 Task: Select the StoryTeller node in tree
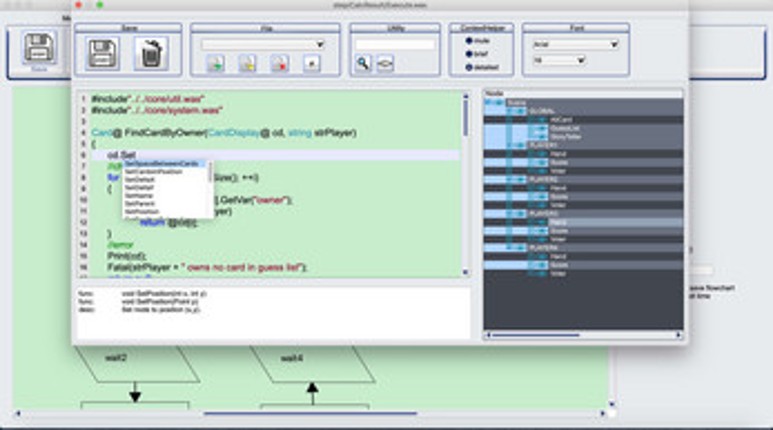[565, 137]
